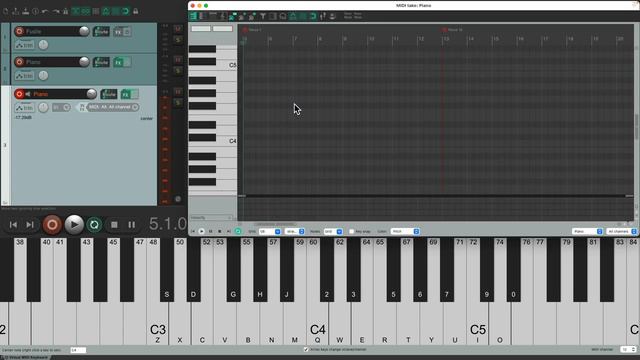Viewport: 640px width, 360px height.
Task: Start recording with the red transport record button
Action: [x=52, y=224]
